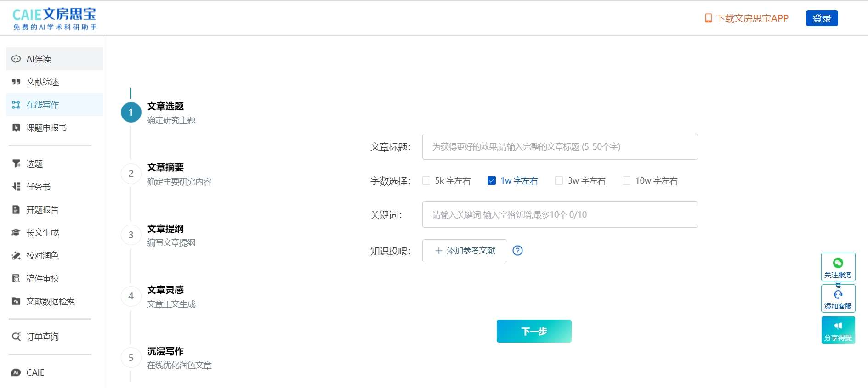Click the 稿件审校 sidebar label
The height and width of the screenshot is (388, 868).
[43, 279]
